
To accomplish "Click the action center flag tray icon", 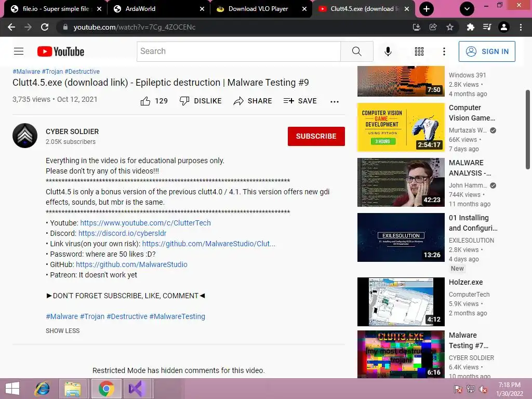I will (458, 389).
